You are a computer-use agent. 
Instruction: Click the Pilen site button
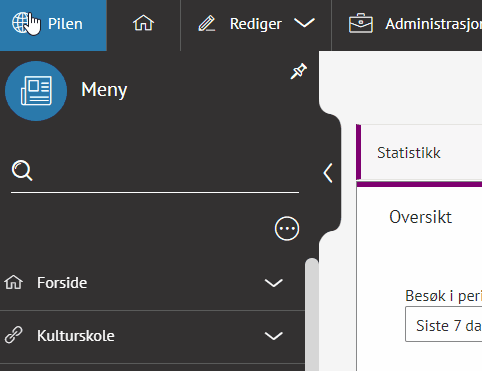point(53,25)
